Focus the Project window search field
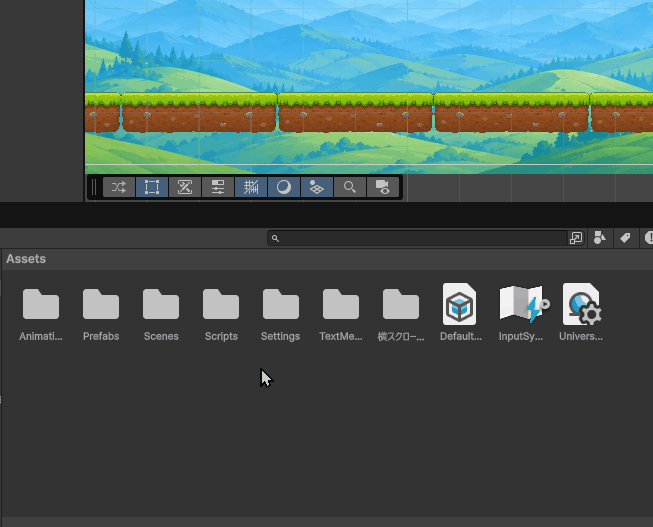Viewport: 653px width, 527px height. [418, 238]
